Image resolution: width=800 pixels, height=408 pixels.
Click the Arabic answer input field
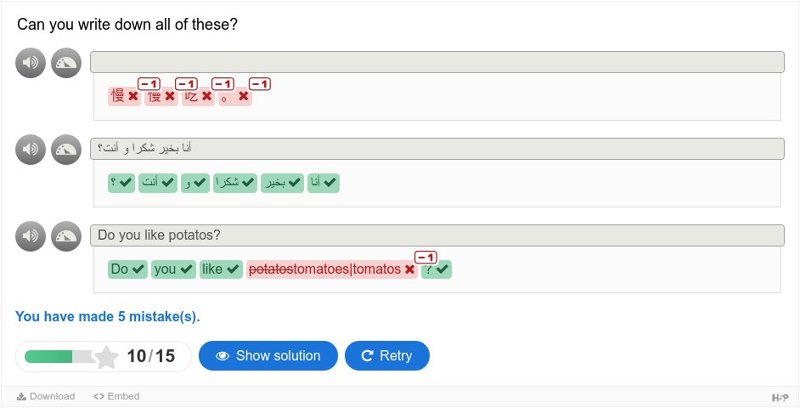(437, 148)
